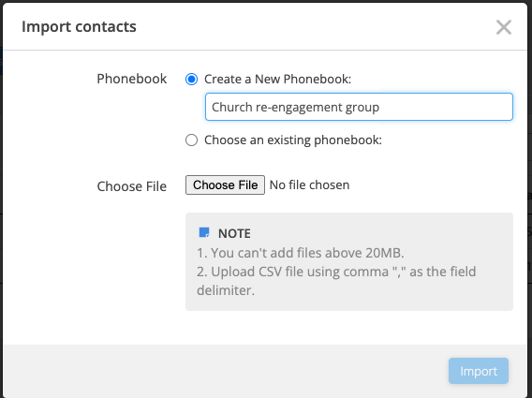Viewport: 532px width, 398px height.
Task: Click the gray dialog footer beside Import
Action: point(224,371)
